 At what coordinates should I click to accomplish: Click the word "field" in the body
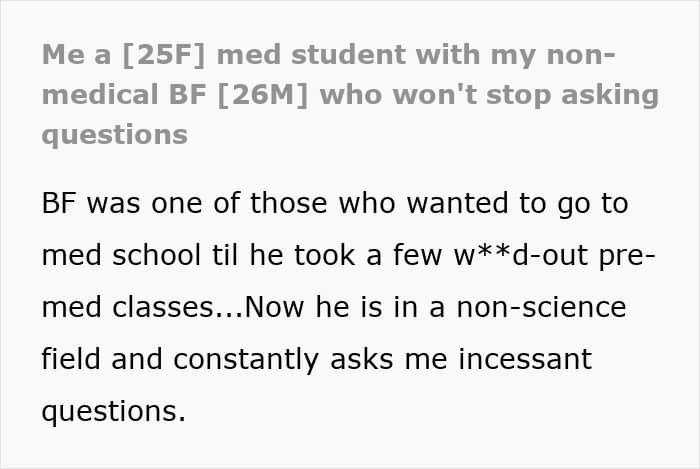pyautogui.click(x=71, y=359)
